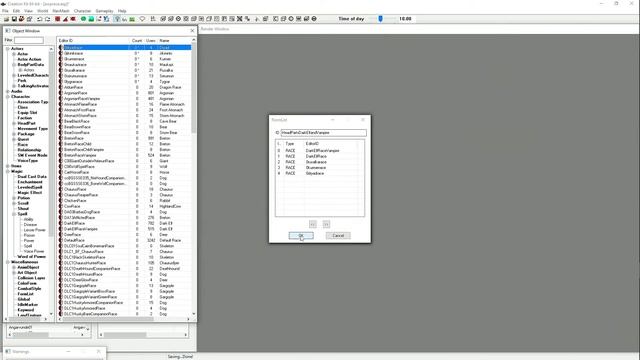Expand the Items tree category

[8, 166]
